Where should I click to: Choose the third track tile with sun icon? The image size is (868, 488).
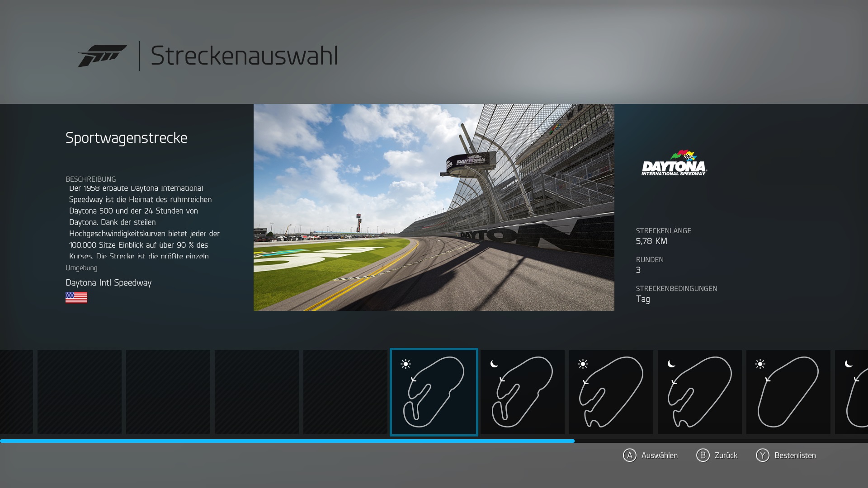611,392
